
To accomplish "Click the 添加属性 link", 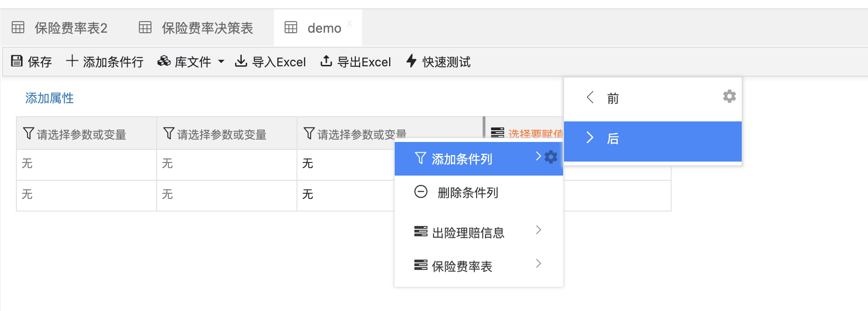I will click(50, 98).
